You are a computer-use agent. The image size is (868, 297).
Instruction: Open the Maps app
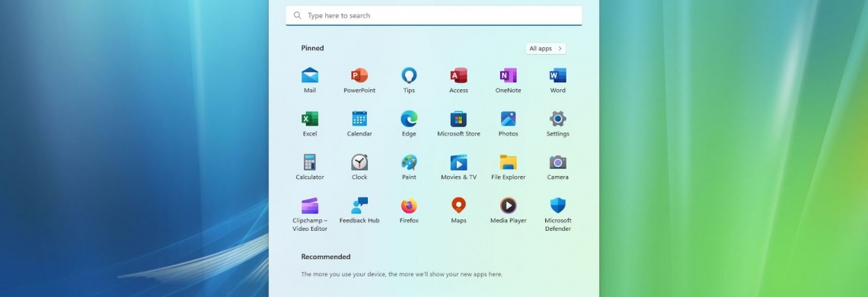(x=458, y=210)
